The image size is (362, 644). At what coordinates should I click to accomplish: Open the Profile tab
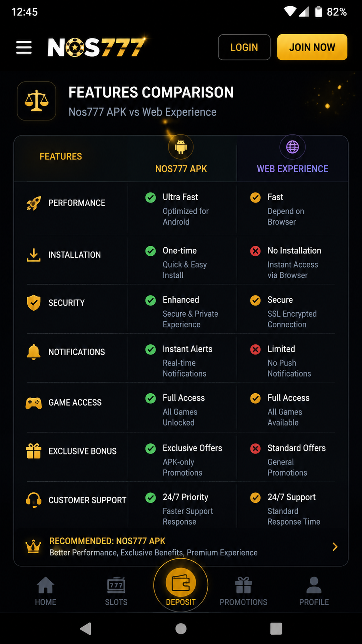pyautogui.click(x=314, y=591)
